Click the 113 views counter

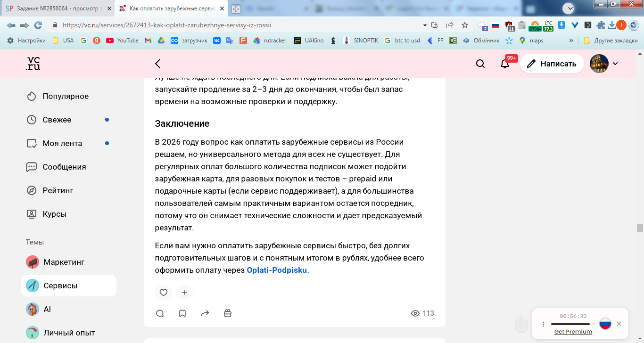click(x=422, y=313)
